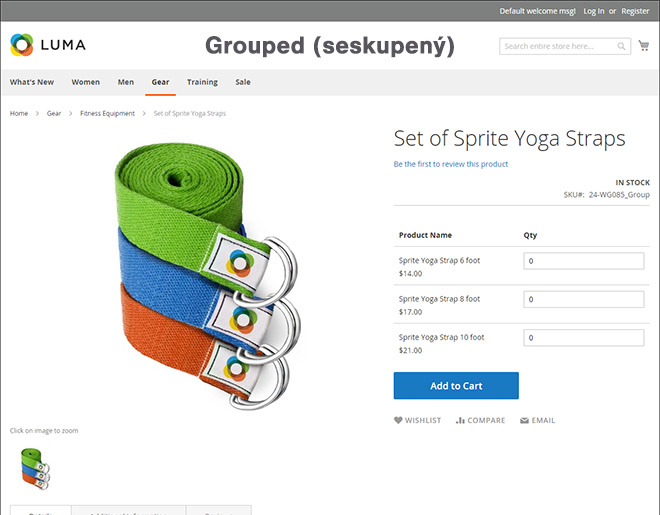This screenshot has width=660, height=515.
Task: Select the yoga straps thumbnail image
Action: 32,468
